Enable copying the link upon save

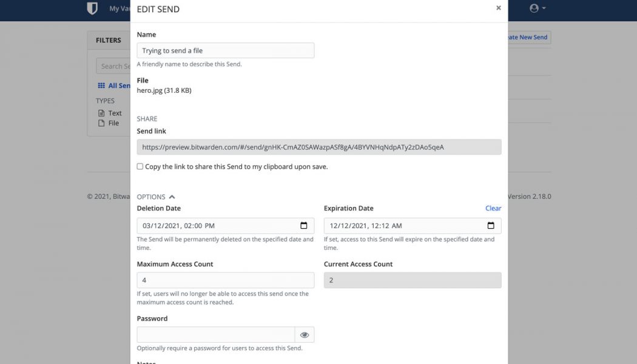pyautogui.click(x=140, y=166)
